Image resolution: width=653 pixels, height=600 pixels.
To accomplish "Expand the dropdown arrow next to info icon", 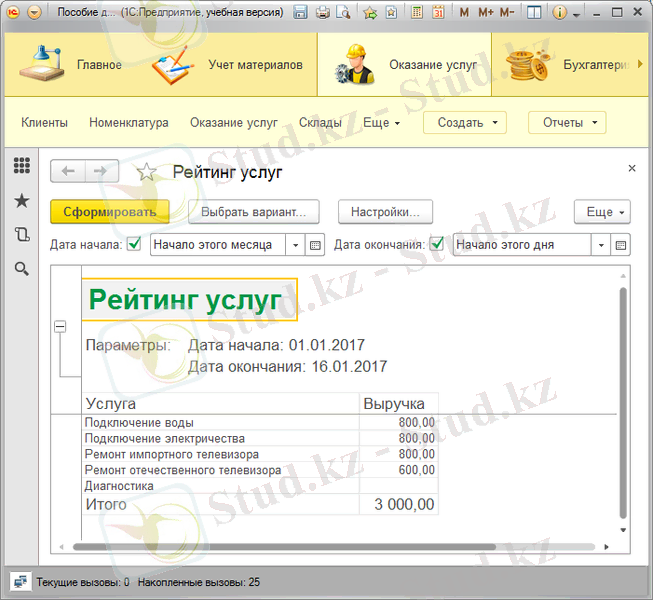I will click(x=576, y=15).
